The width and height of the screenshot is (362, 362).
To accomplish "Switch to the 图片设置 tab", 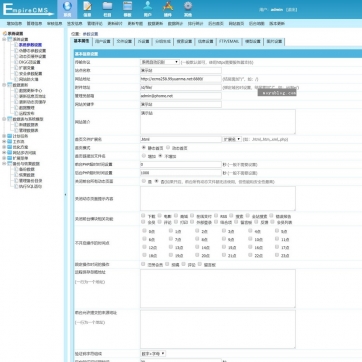I will pyautogui.click(x=274, y=42).
